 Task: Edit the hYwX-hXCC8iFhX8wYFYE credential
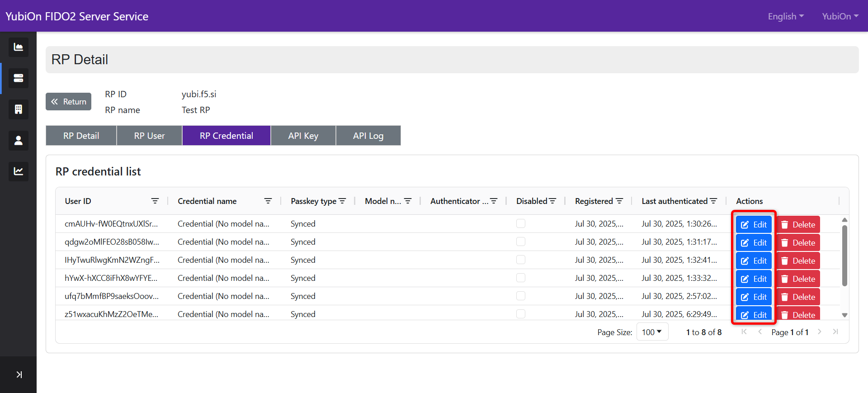tap(754, 279)
